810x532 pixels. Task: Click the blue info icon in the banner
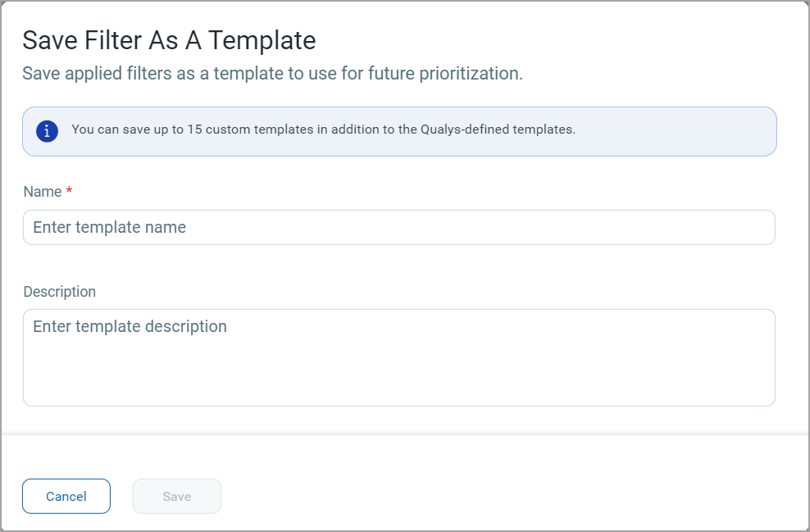point(48,130)
